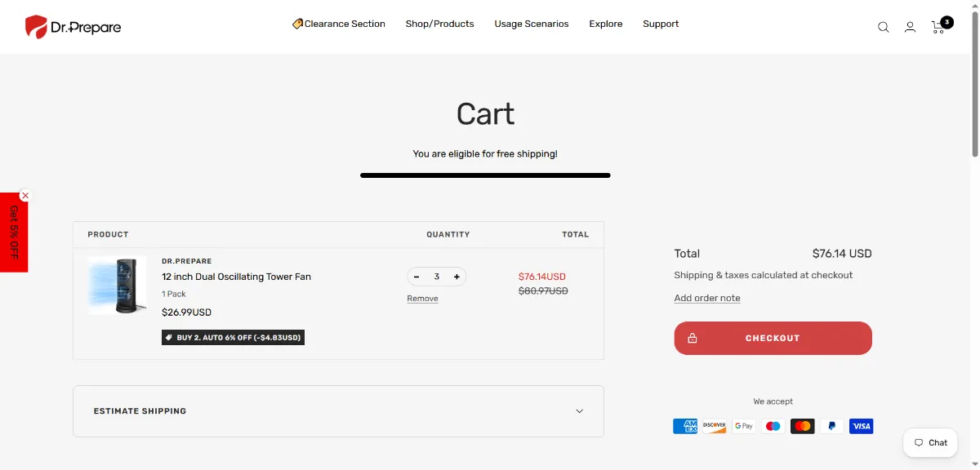Open the search icon in header

coord(884,27)
